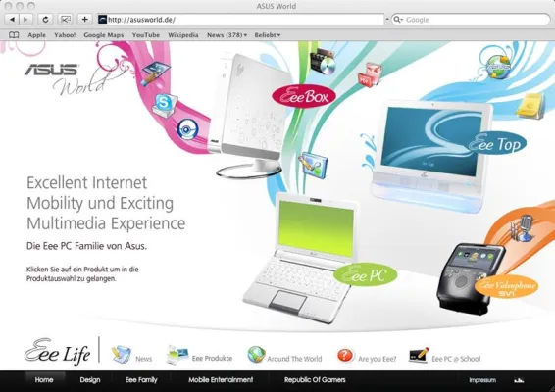
Task: Expand the News (378) bookmarks dropdown
Action: [227, 35]
